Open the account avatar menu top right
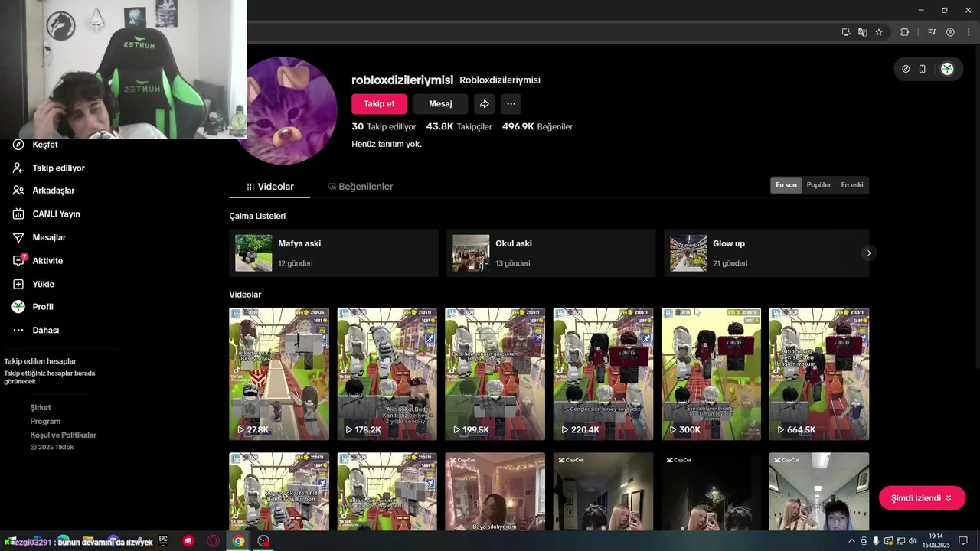This screenshot has height=551, width=980. (x=947, y=69)
